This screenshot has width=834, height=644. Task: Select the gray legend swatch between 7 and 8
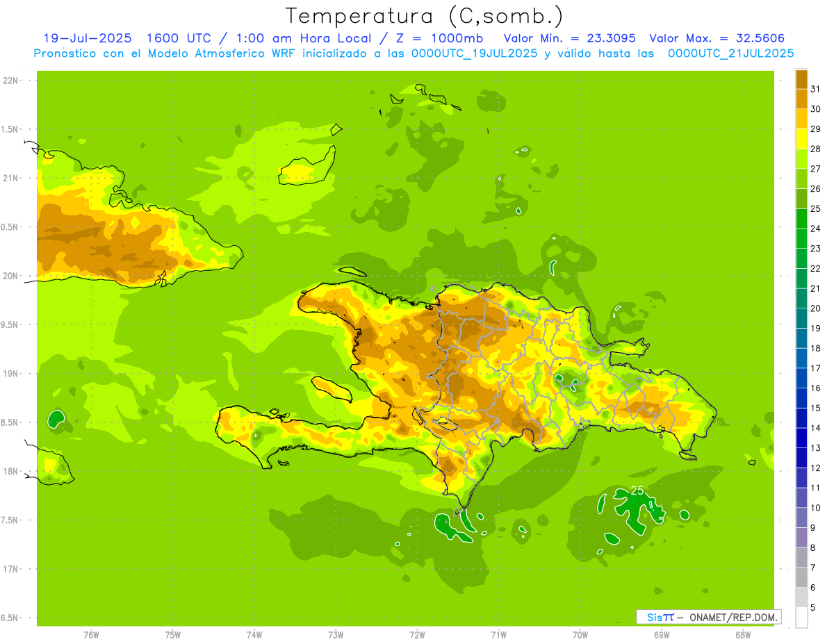(801, 557)
